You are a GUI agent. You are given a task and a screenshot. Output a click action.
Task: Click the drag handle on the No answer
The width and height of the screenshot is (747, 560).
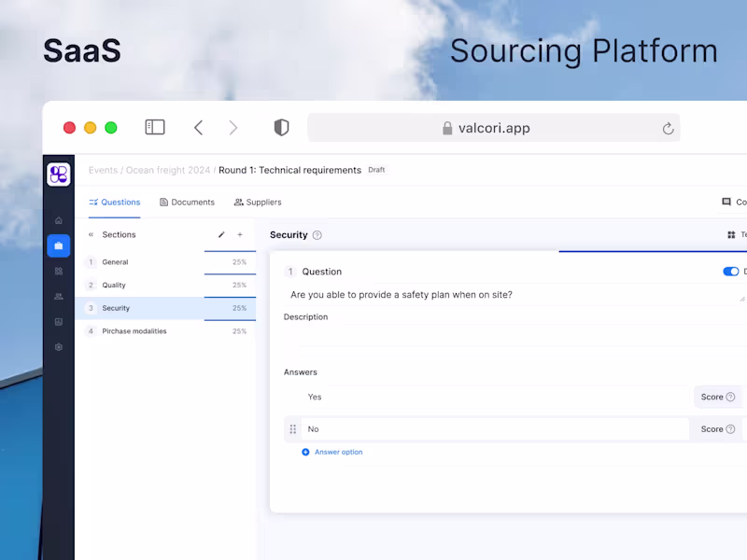(x=293, y=429)
